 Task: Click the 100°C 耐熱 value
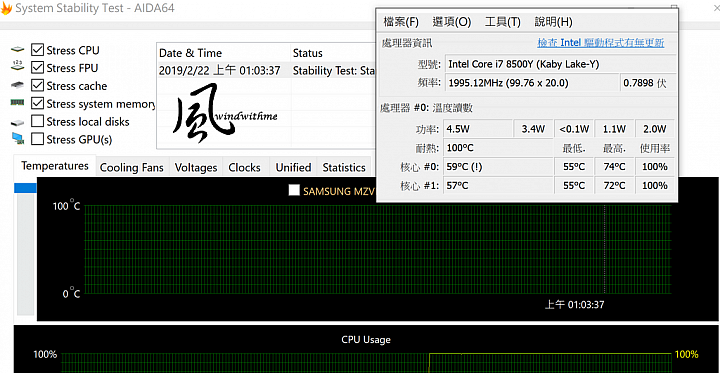click(x=498, y=148)
